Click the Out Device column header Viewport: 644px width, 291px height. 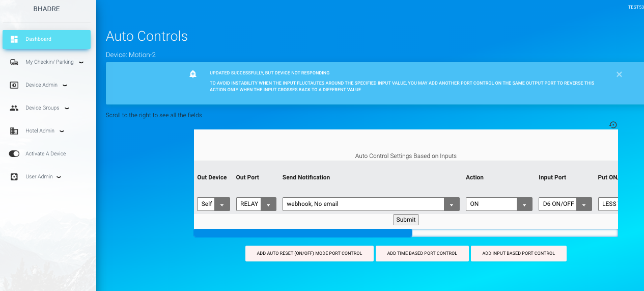tap(212, 177)
